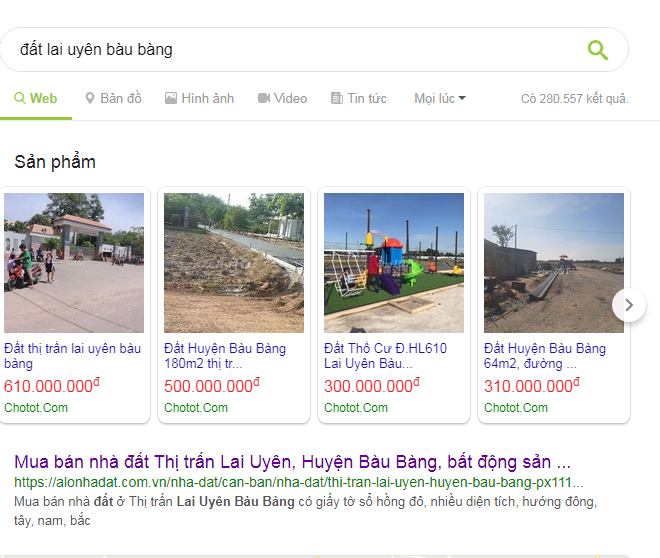Click the next arrow on product carousel
Image resolution: width=660 pixels, height=558 pixels.
[629, 305]
